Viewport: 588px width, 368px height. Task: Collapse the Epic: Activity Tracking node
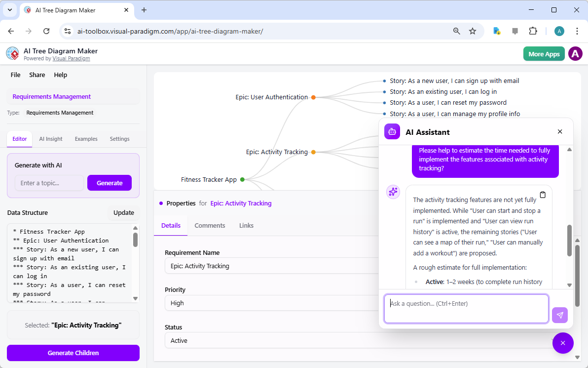[313, 152]
